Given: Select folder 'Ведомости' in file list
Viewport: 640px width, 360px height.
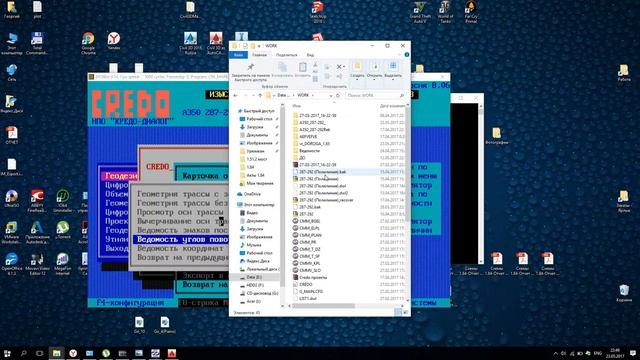Looking at the screenshot, I should point(309,151).
